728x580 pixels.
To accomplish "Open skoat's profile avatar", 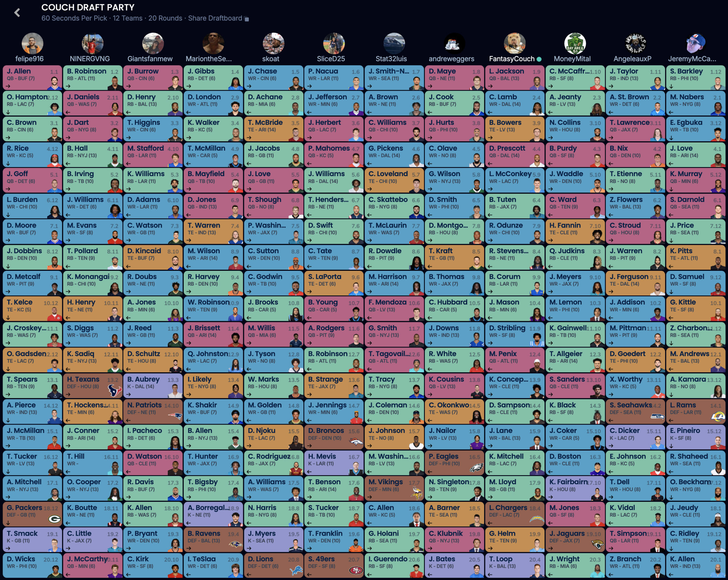I will [x=274, y=43].
